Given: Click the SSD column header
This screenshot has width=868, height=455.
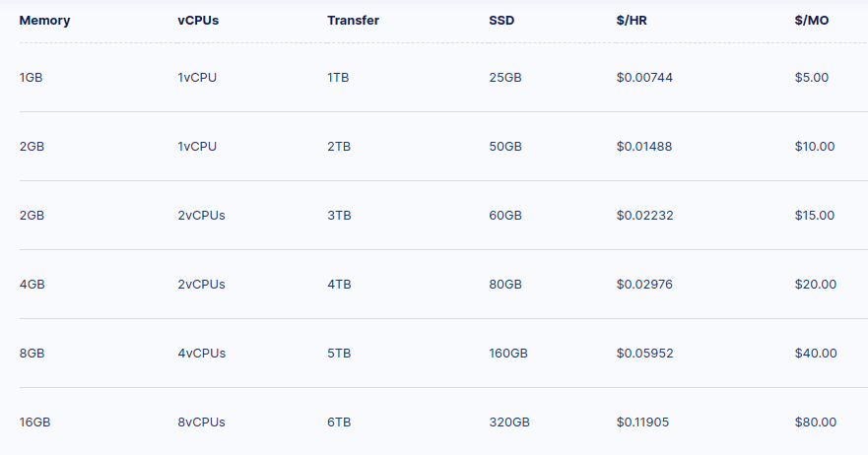Looking at the screenshot, I should point(501,20).
